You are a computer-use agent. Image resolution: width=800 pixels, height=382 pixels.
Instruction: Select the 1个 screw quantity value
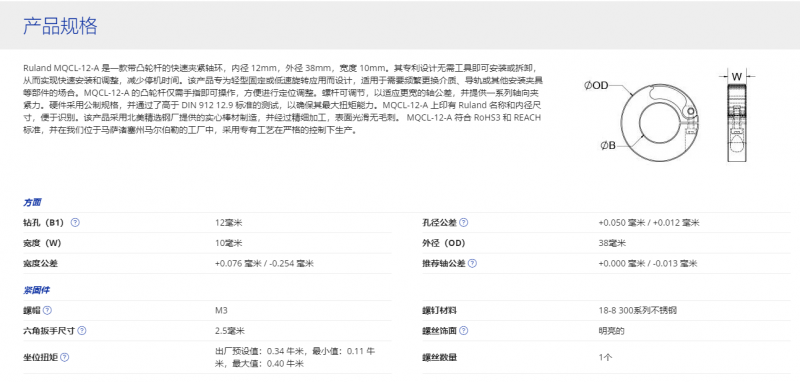(x=605, y=357)
